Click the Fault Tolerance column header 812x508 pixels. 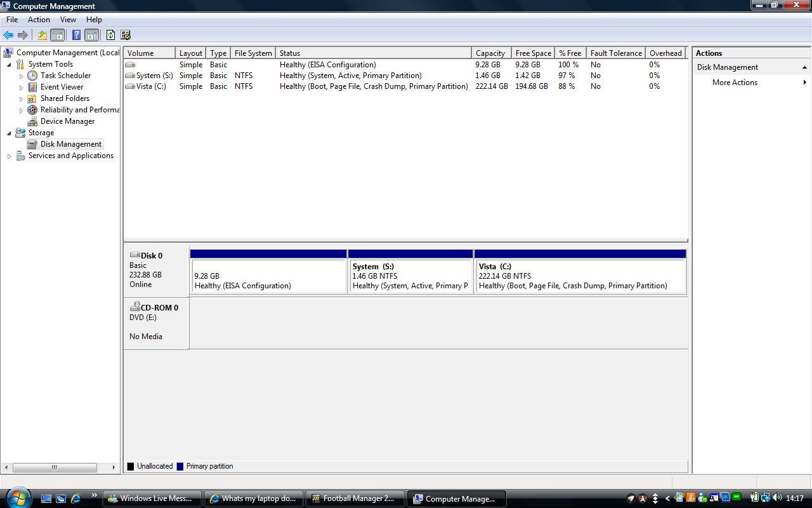tap(615, 53)
